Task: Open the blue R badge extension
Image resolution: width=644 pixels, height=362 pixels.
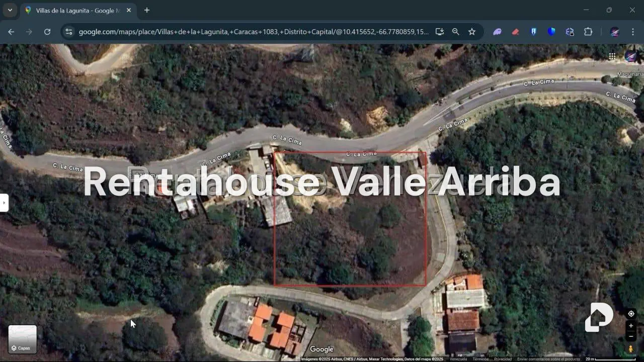Action: click(x=533, y=32)
